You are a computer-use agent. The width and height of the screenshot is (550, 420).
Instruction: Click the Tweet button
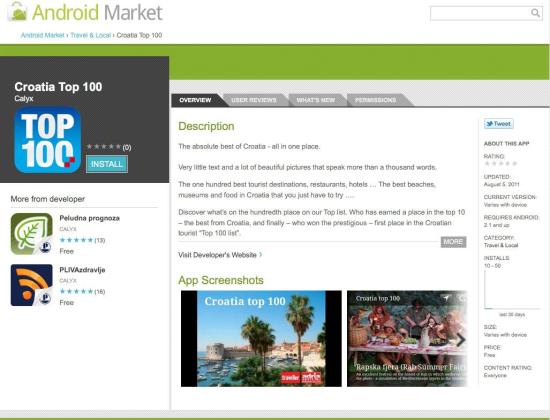(499, 124)
